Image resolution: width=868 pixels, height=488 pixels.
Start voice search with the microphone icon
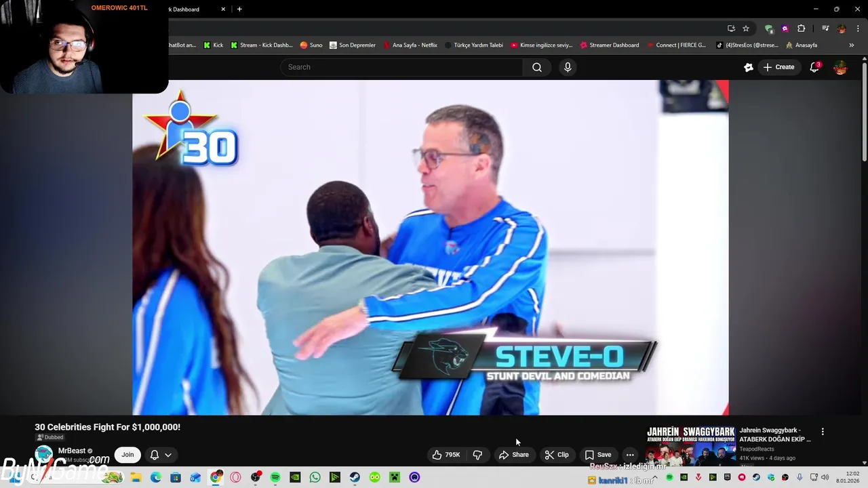pyautogui.click(x=568, y=67)
